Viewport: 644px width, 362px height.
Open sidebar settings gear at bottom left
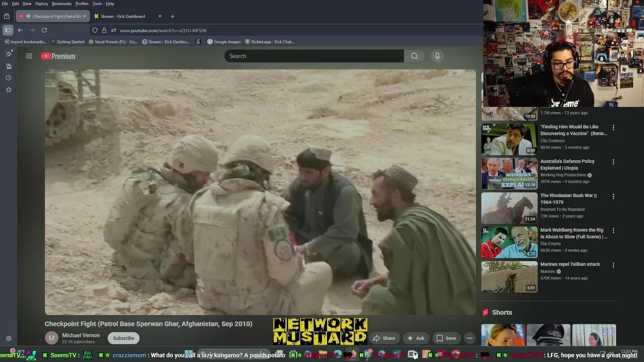point(9,338)
